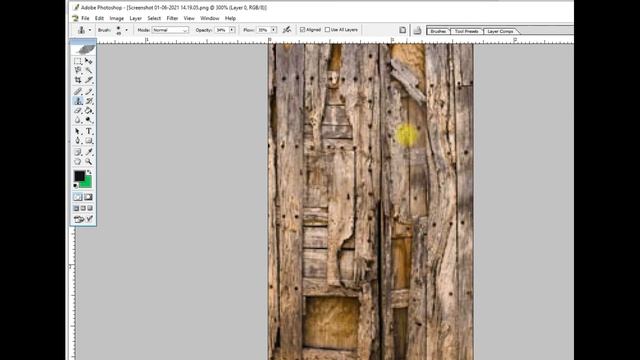Screen dimensions: 640x360
Task: Select the Rectangle shape tool
Action: pyautogui.click(x=89, y=141)
